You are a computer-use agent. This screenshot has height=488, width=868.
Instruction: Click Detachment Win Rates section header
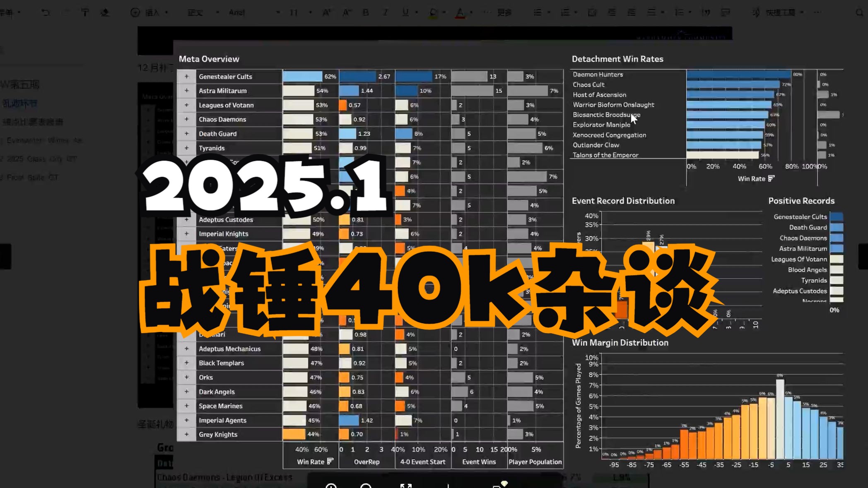coord(617,59)
